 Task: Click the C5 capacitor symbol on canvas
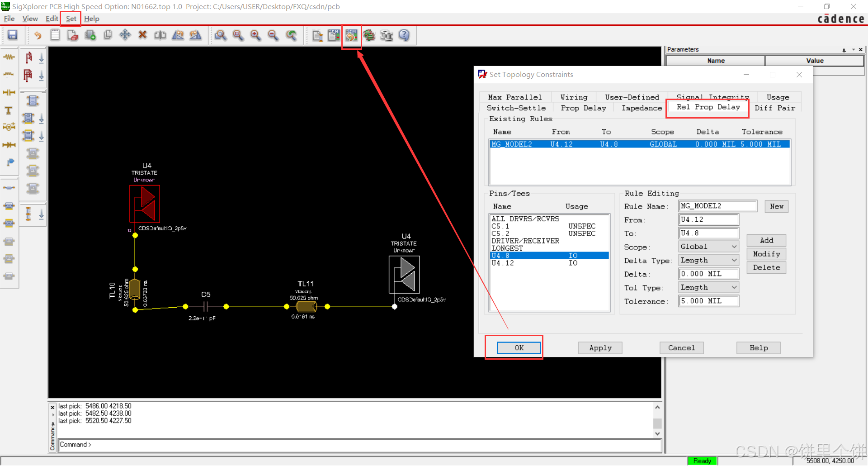[206, 307]
